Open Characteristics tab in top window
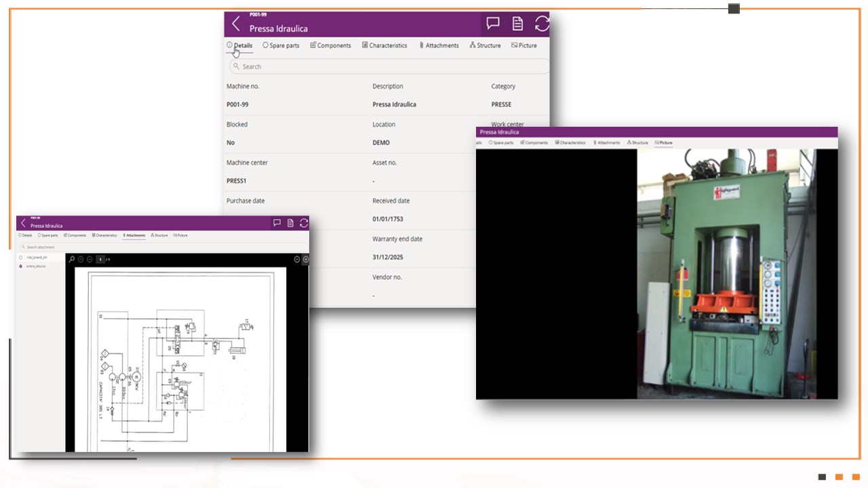The width and height of the screenshot is (868, 488). [x=384, y=45]
